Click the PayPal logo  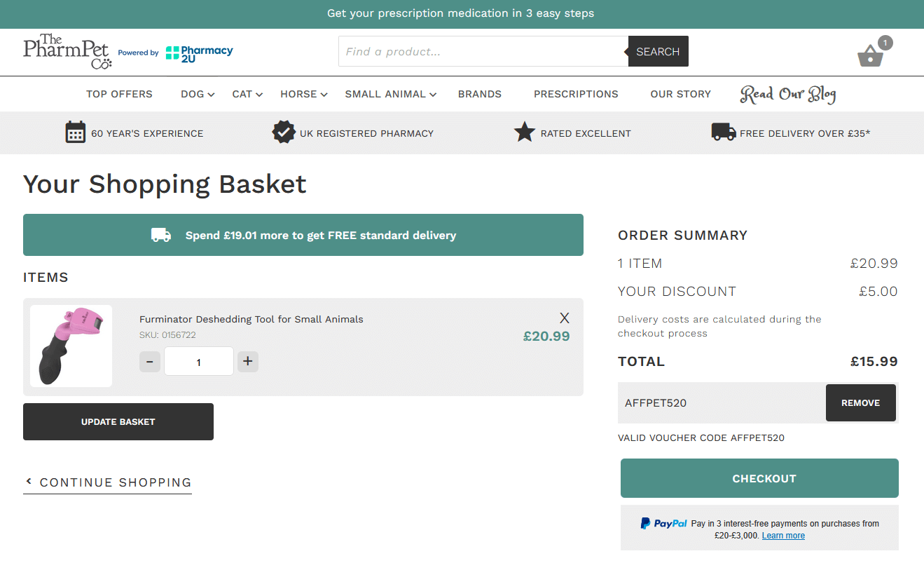point(663,523)
